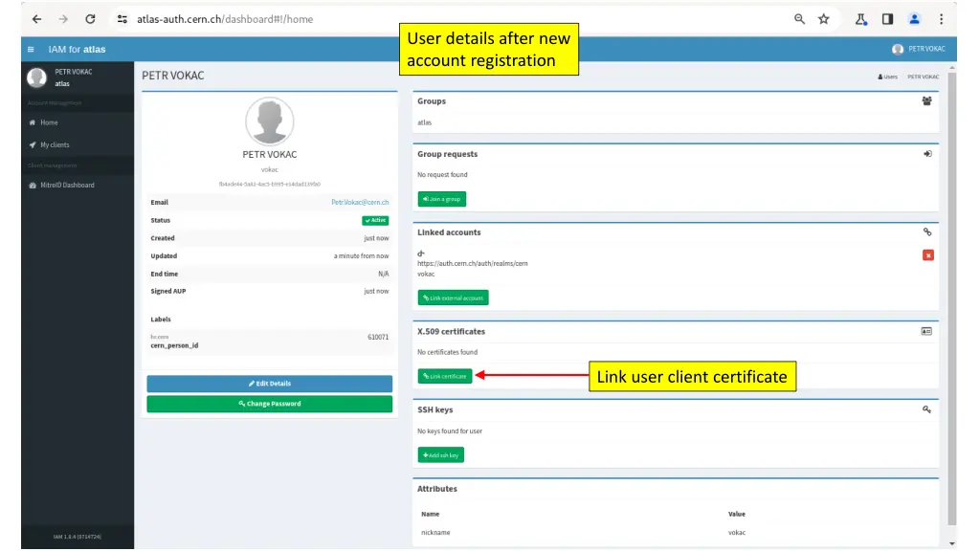Open MitreID Dashboard in the sidebar
The height and width of the screenshot is (551, 980).
pos(67,185)
